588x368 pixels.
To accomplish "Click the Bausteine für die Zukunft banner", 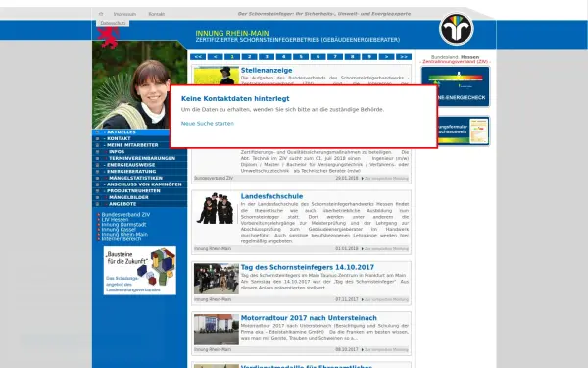I will (x=140, y=271).
